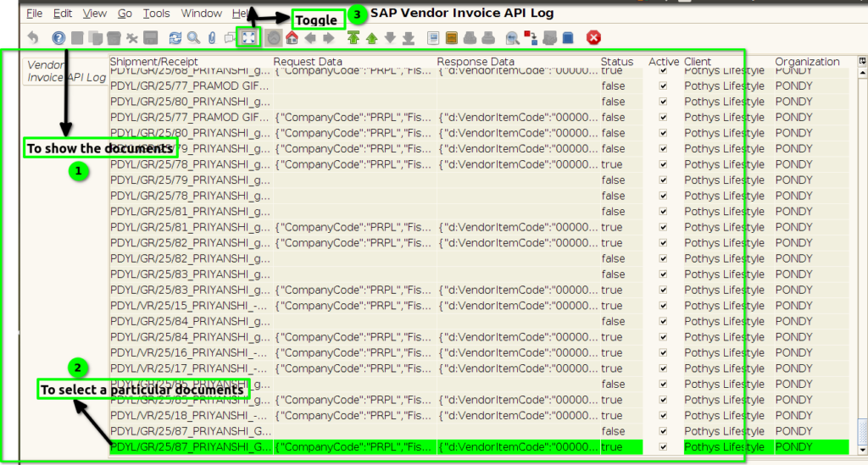
Task: Sort by Organization column header
Action: point(811,61)
